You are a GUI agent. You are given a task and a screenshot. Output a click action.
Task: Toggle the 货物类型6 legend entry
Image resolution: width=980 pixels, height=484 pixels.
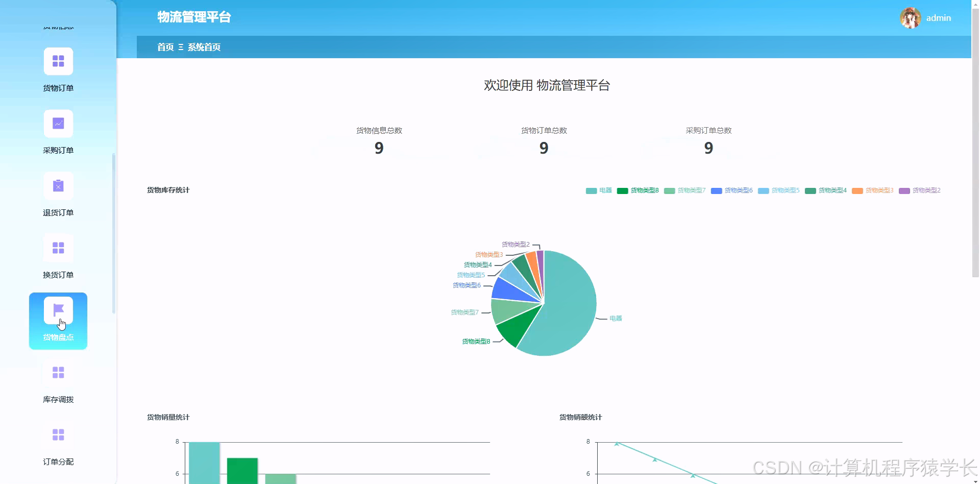(x=732, y=190)
